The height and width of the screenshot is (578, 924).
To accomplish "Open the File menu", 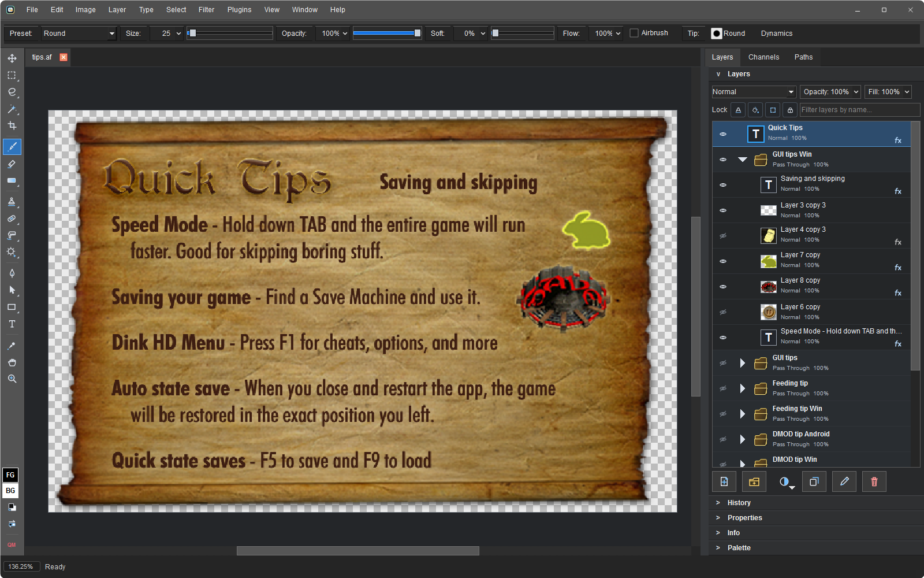I will 32,10.
